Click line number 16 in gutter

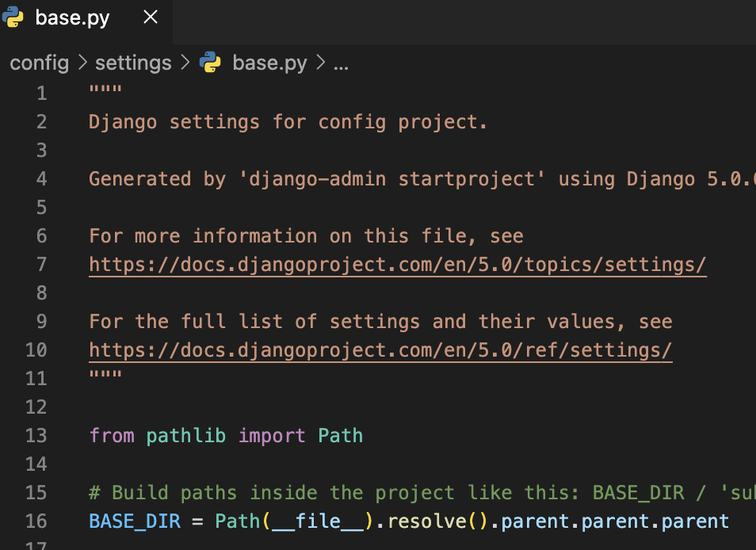pos(36,521)
